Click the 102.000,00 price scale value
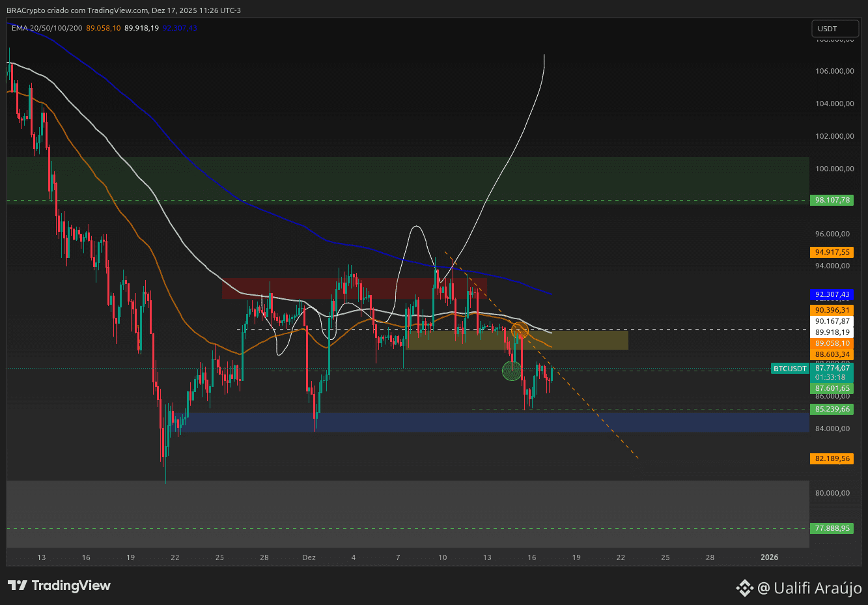This screenshot has width=868, height=605. (x=835, y=136)
